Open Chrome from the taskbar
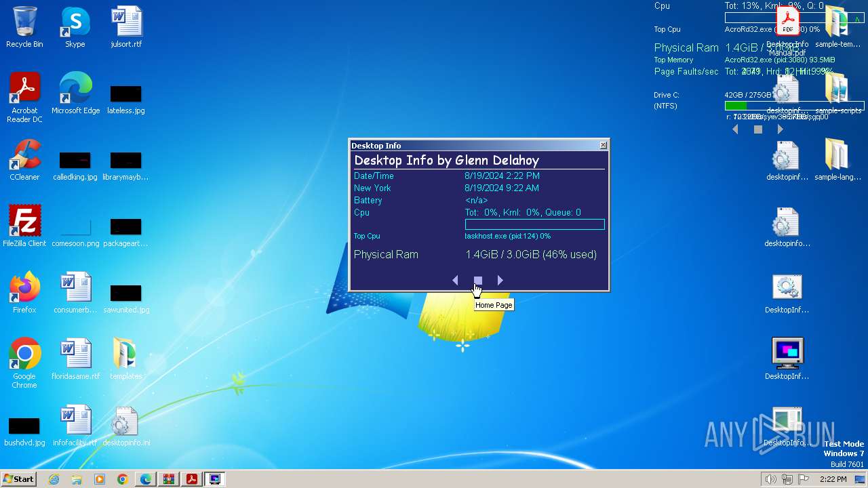 pyautogui.click(x=123, y=479)
